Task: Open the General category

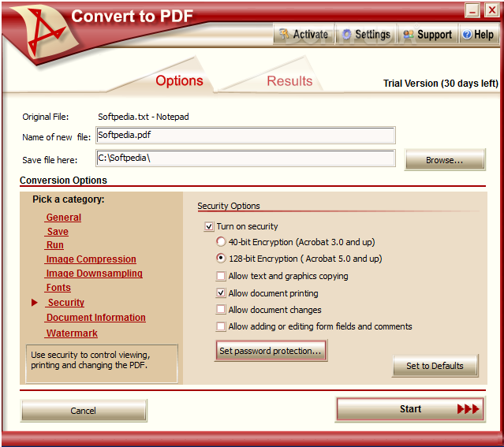Action: click(x=63, y=218)
